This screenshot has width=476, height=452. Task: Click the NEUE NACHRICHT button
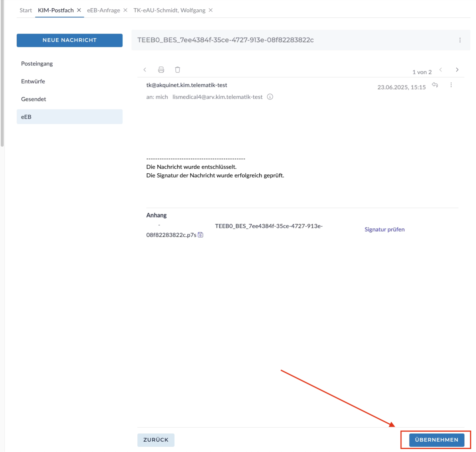pos(70,40)
